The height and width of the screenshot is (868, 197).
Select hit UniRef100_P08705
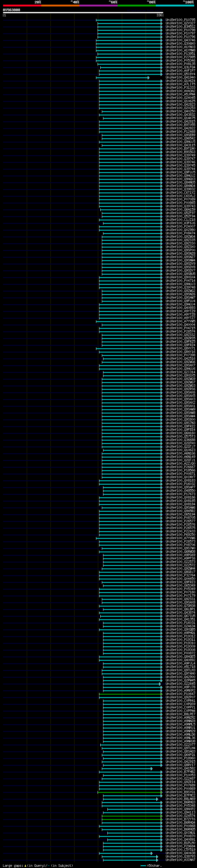point(180,518)
